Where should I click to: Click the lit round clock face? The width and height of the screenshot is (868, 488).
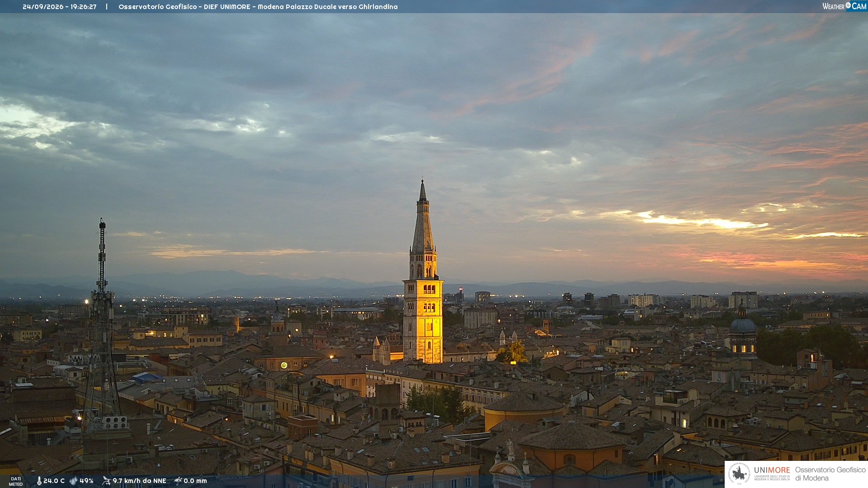pos(284,365)
